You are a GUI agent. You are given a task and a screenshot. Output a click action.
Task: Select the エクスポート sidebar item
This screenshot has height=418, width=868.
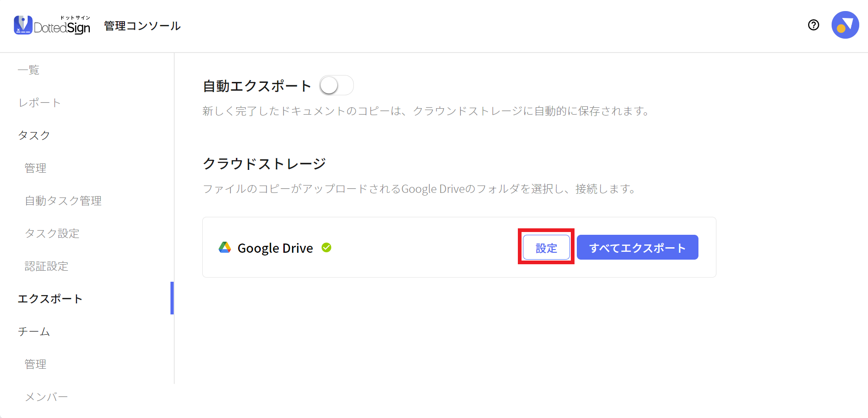point(50,299)
